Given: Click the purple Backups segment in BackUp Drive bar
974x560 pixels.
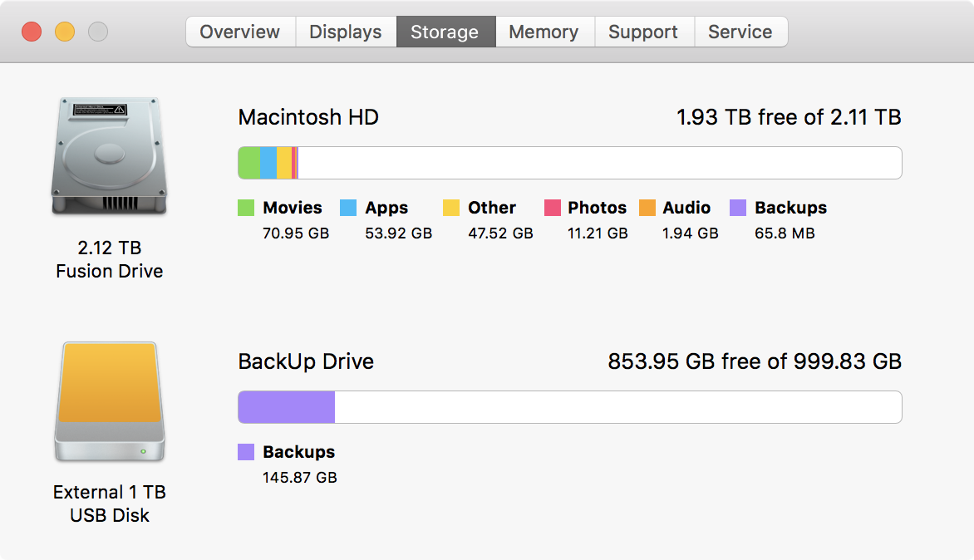Looking at the screenshot, I should tap(287, 407).
